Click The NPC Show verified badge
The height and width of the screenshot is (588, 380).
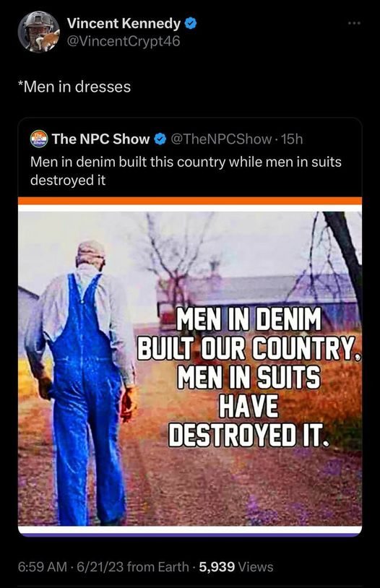coord(160,139)
